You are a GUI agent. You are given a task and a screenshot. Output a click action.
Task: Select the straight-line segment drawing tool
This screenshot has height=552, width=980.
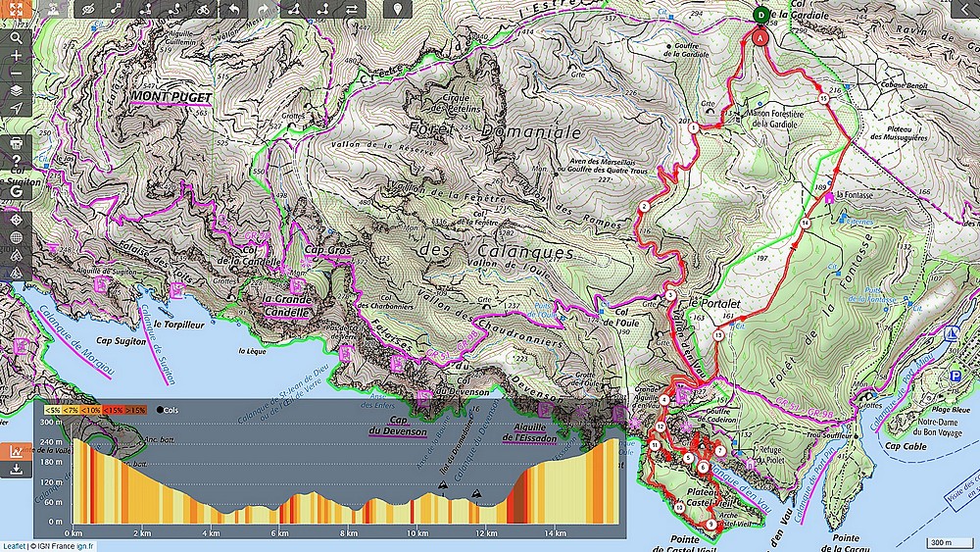pos(117,10)
